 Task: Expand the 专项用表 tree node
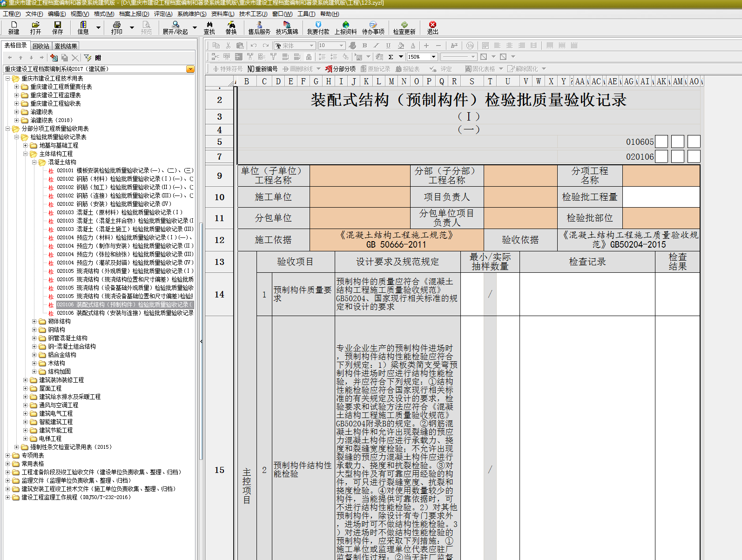[x=7, y=455]
